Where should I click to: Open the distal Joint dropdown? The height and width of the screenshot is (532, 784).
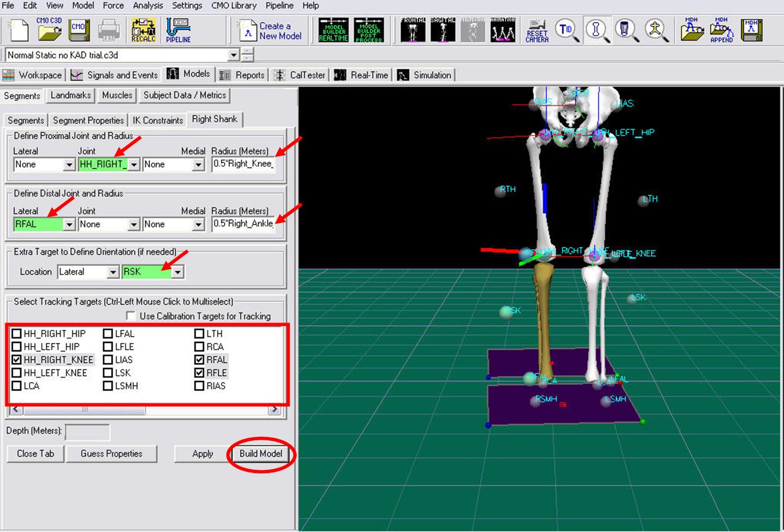tap(135, 224)
